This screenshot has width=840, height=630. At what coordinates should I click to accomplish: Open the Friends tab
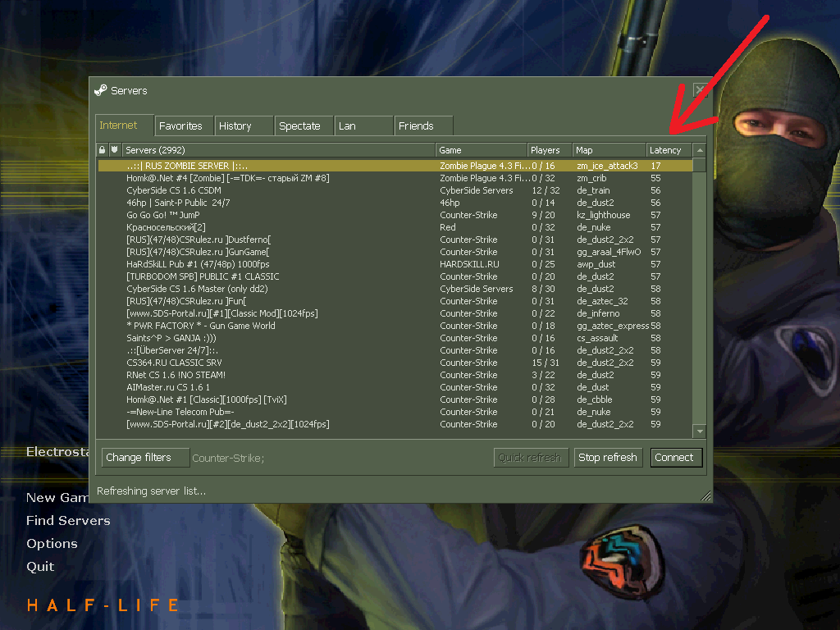[x=424, y=126]
